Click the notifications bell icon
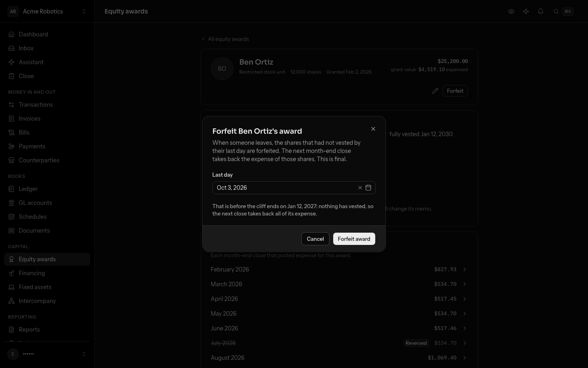The image size is (588, 368). [541, 11]
